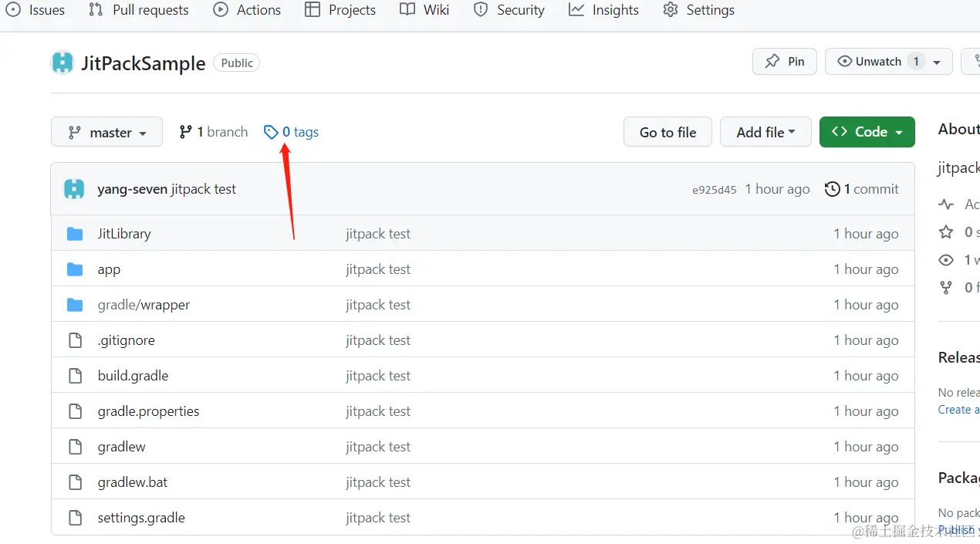Screen dimensions: 980x544
Task: Open the build.gradle file
Action: click(133, 376)
